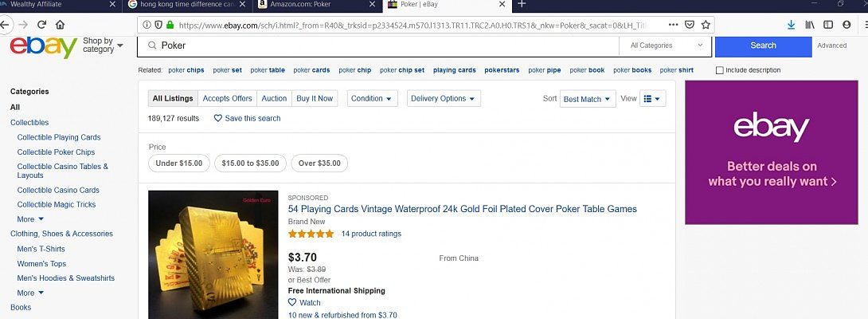The height and width of the screenshot is (319, 868).
Task: Open the Firefox downloads arrow
Action: [791, 25]
